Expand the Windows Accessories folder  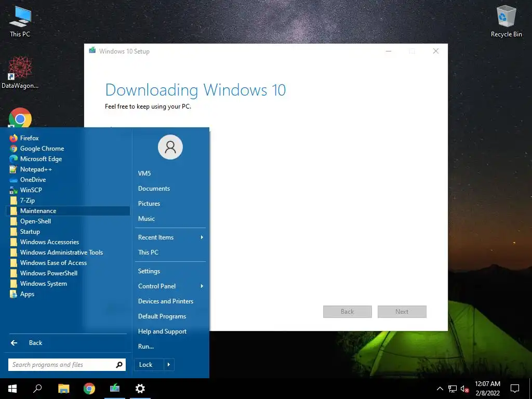[49, 242]
